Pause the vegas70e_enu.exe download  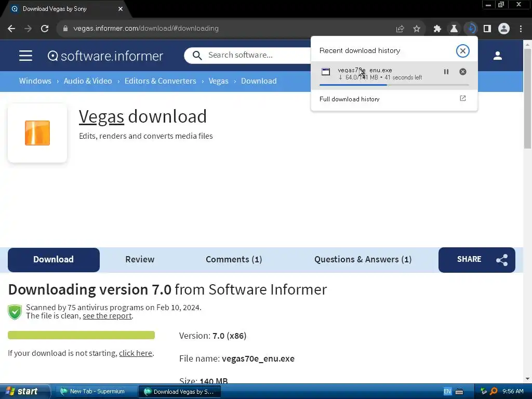(x=446, y=72)
